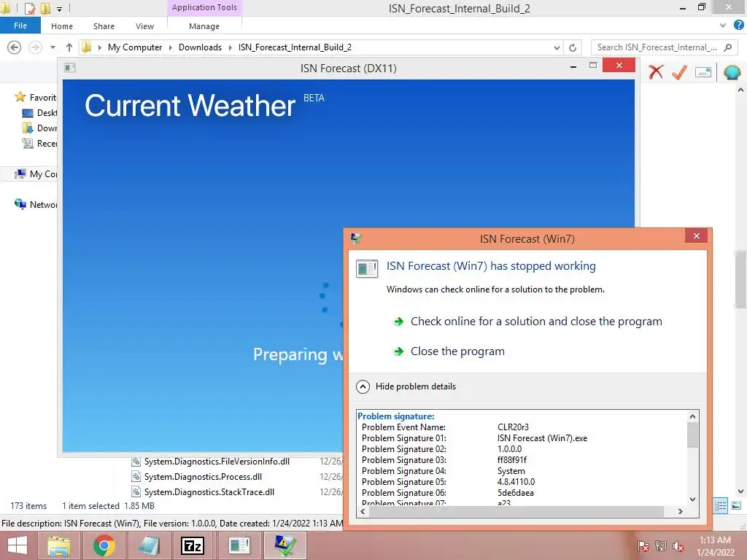Switch to the Home ribbon tab
Viewport: 747px width, 560px height.
tap(62, 26)
